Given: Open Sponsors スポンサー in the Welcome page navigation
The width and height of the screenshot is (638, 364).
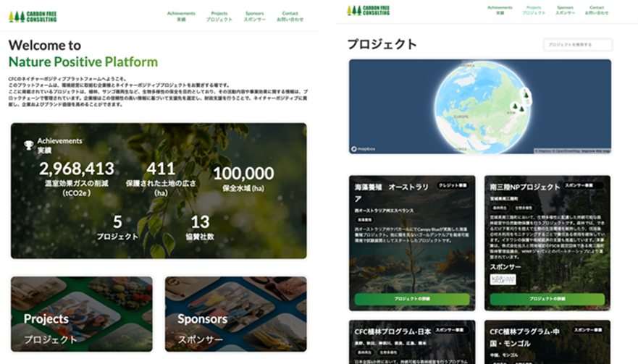Looking at the screenshot, I should point(254,16).
